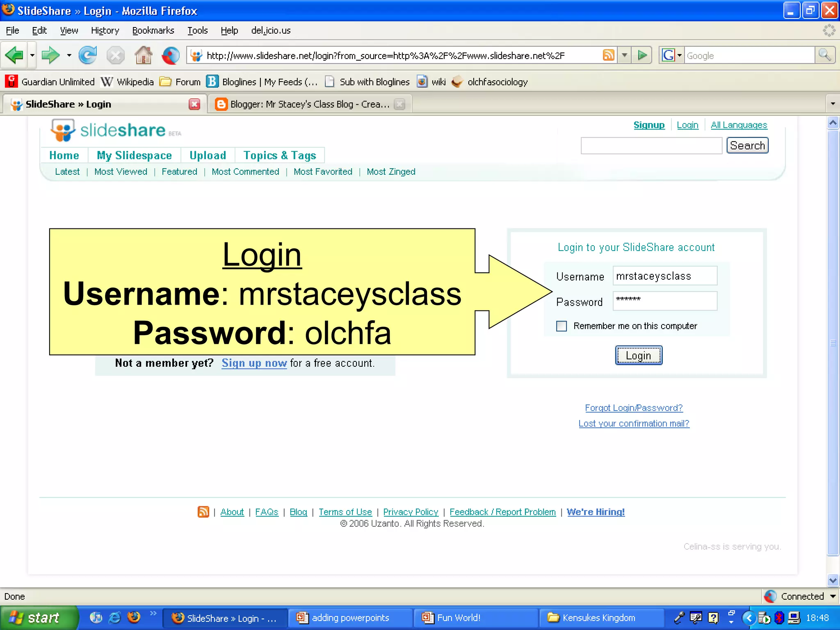Viewport: 840px width, 630px height.
Task: Click the Password input field
Action: click(665, 301)
